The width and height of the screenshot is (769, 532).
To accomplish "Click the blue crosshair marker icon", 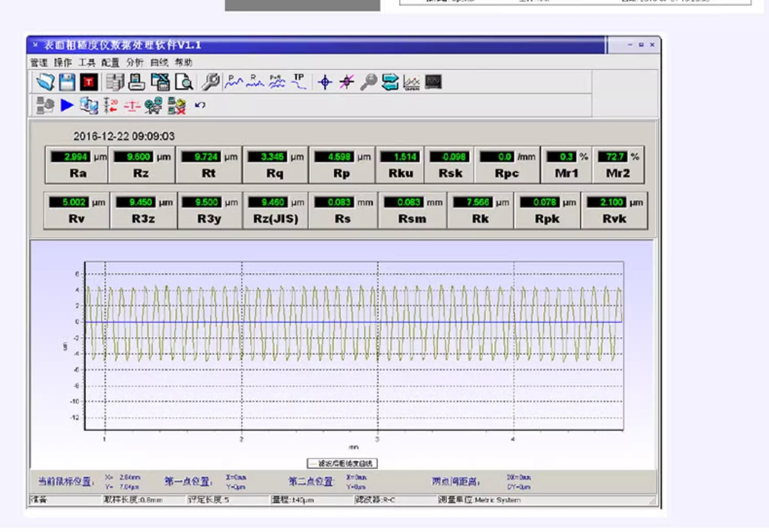I will (x=325, y=82).
